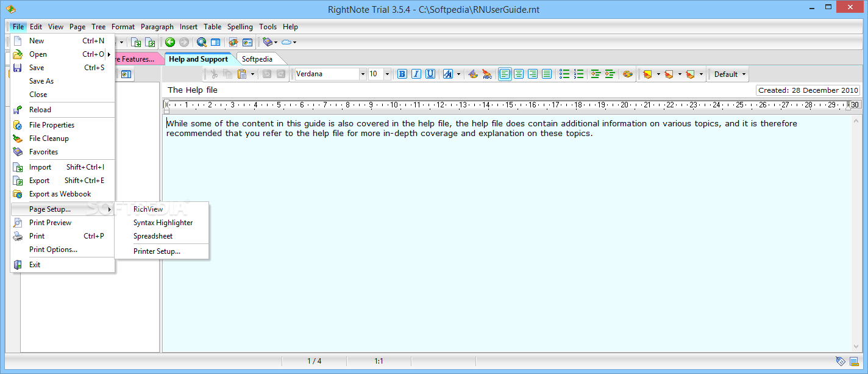Click the status bar notes list icon
This screenshot has width=868, height=374.
854,361
